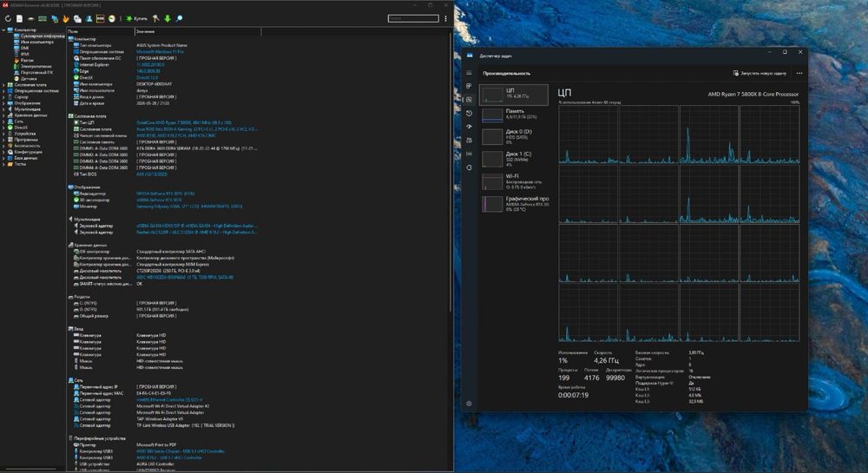This screenshot has width=868, height=473.
Task: Click the round clock sensor icon in AIDA64 toolbar
Action: coord(112,19)
